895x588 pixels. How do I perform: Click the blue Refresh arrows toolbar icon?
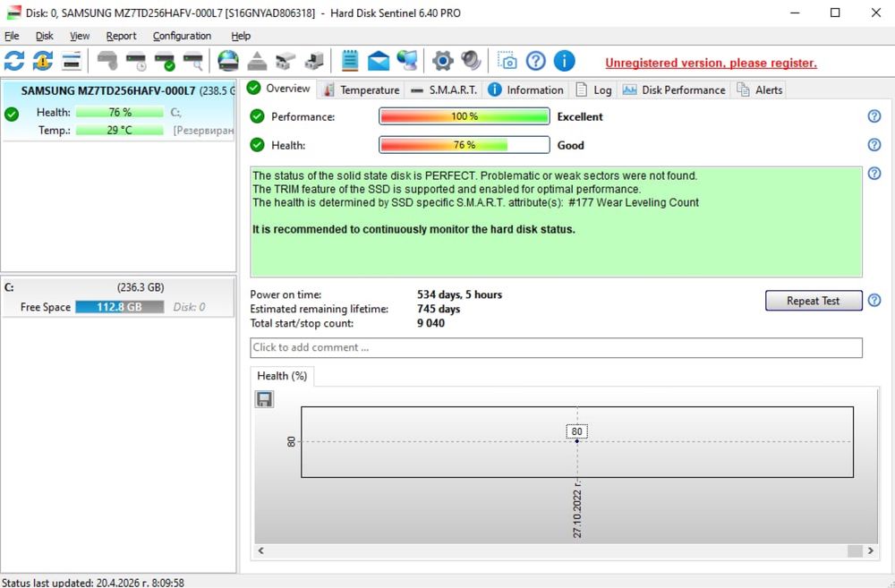point(14,61)
